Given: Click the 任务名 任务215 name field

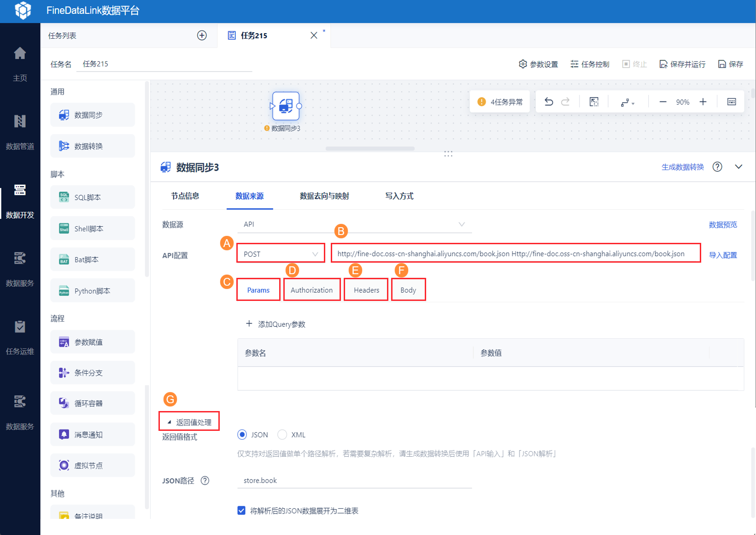Looking at the screenshot, I should pyautogui.click(x=165, y=64).
